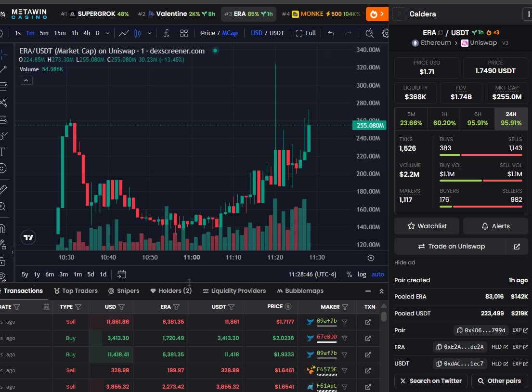Open the MAKER column filter

click(x=345, y=307)
